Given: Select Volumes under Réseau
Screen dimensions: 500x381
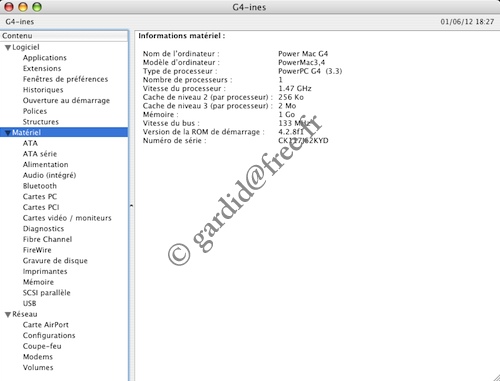Looking at the screenshot, I should click(x=38, y=367).
